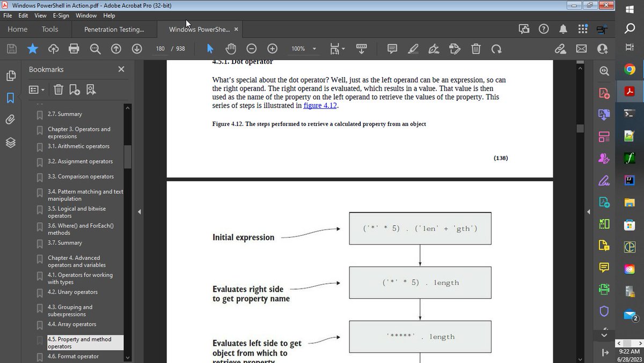Add a new bookmark icon

click(x=75, y=90)
